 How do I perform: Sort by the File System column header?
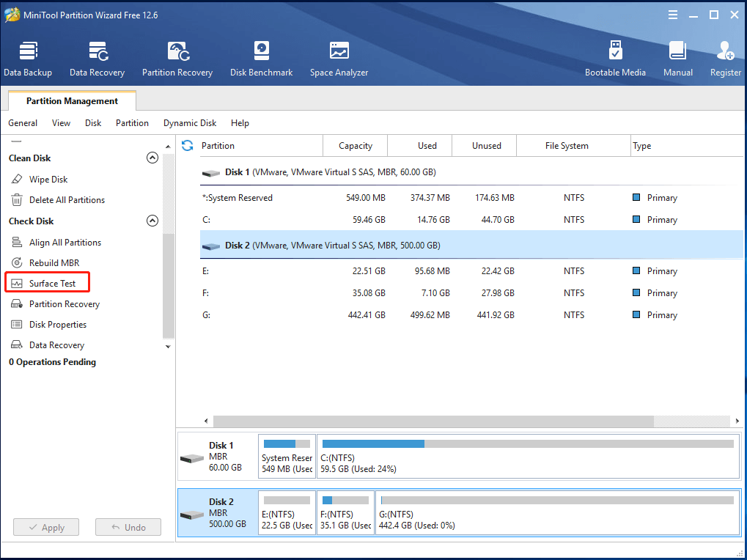coord(573,146)
